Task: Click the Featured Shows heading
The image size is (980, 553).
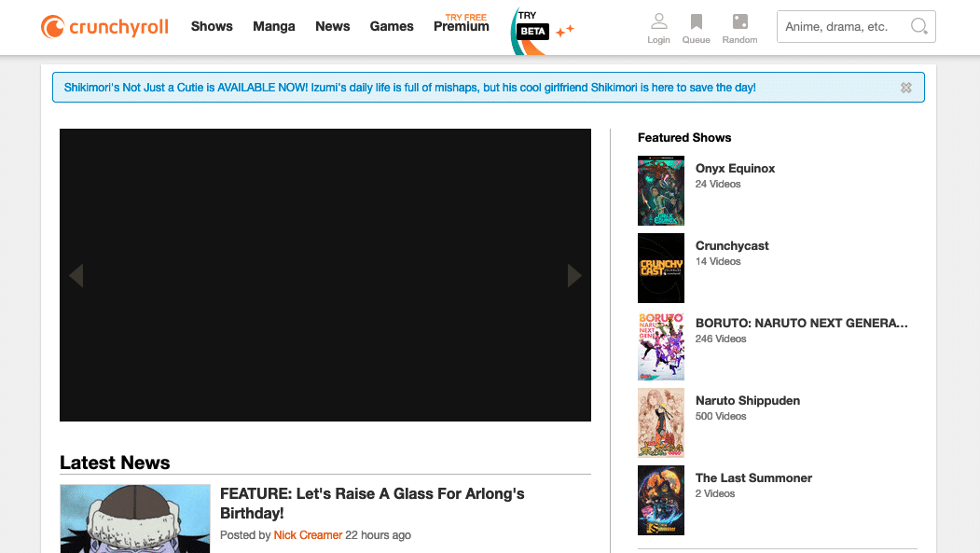Action: pyautogui.click(x=684, y=137)
